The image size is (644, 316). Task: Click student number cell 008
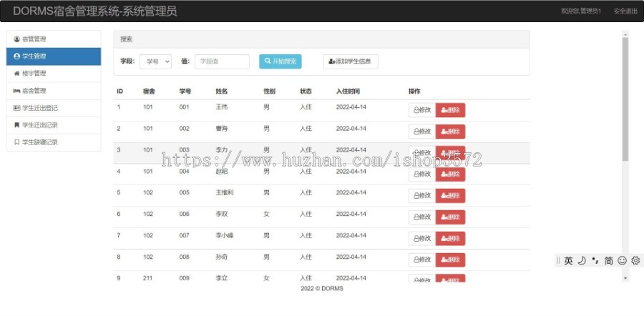[x=185, y=257]
